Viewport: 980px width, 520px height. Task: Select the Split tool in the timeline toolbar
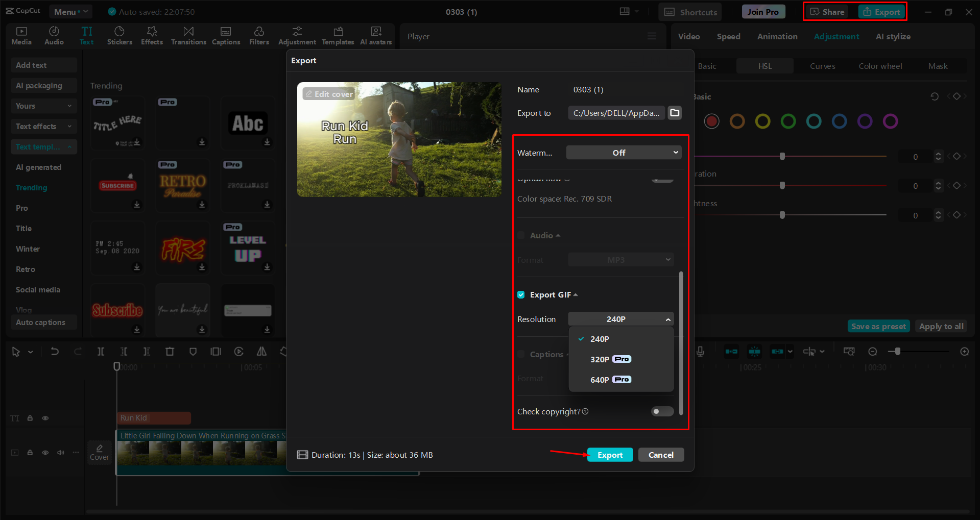pos(101,352)
